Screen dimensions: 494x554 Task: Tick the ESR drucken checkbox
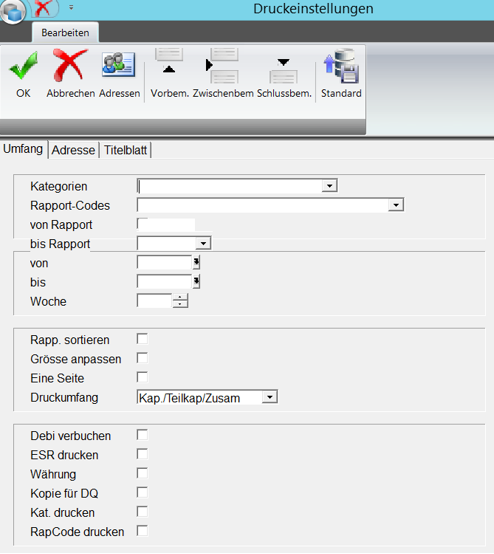142,454
